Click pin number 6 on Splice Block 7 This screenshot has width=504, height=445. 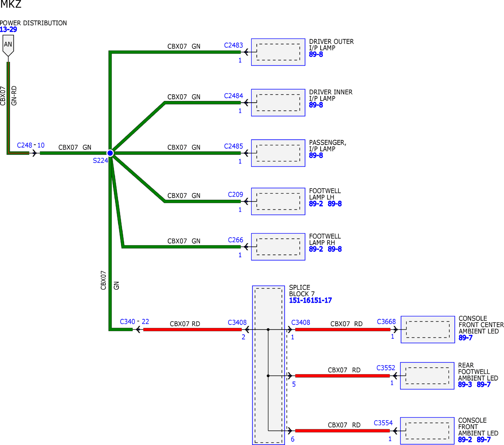[x=293, y=439]
